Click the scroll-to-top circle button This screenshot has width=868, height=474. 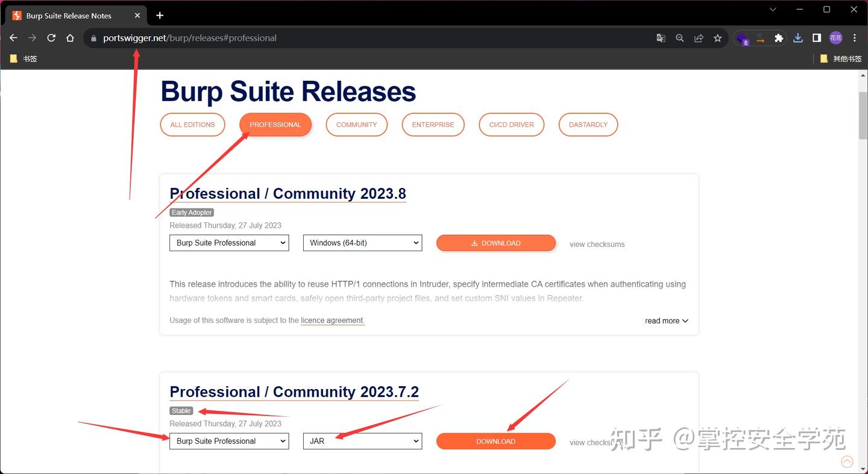847,461
